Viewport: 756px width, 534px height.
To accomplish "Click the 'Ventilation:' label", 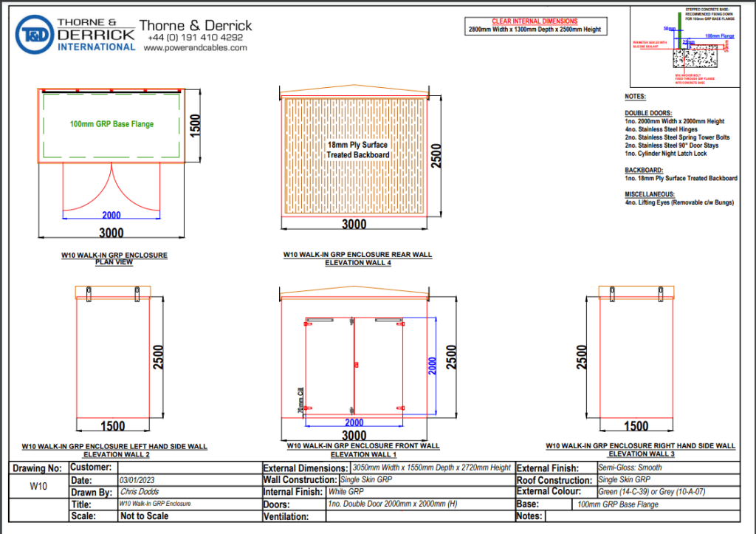I will tap(286, 516).
